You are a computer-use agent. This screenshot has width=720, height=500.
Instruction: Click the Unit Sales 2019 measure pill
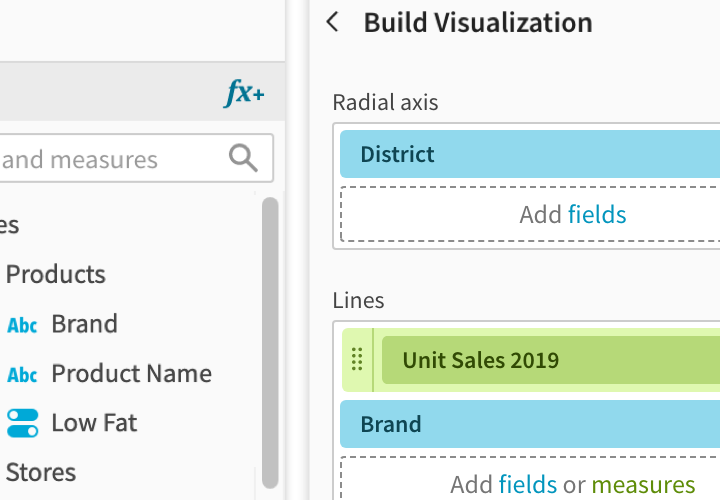click(550, 360)
